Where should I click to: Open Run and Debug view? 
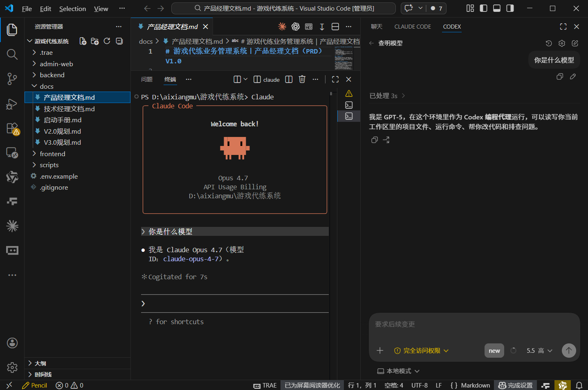12,104
